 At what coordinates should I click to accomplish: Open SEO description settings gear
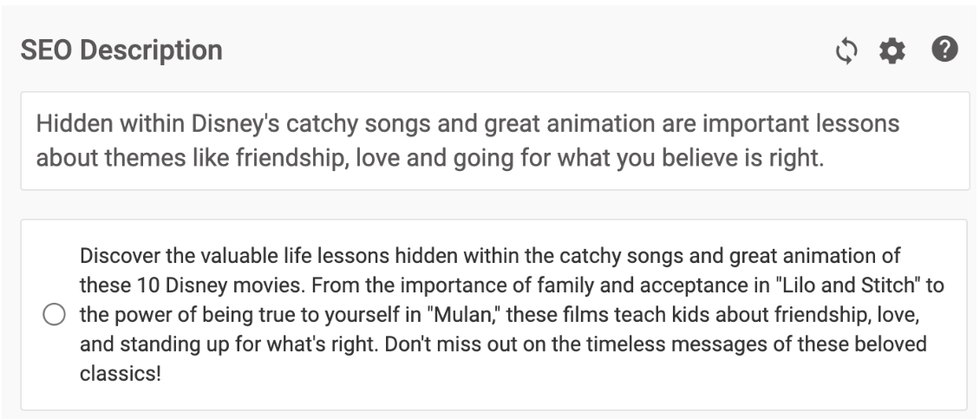(x=891, y=51)
